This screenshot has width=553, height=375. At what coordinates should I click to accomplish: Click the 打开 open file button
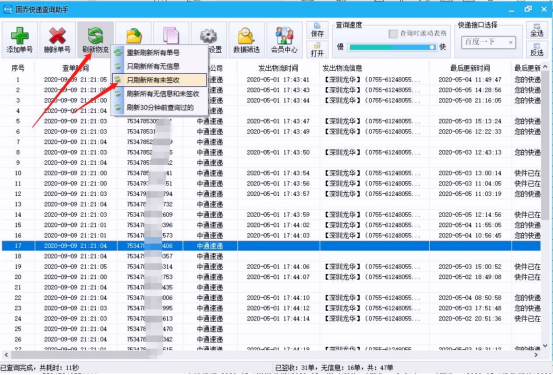click(317, 49)
